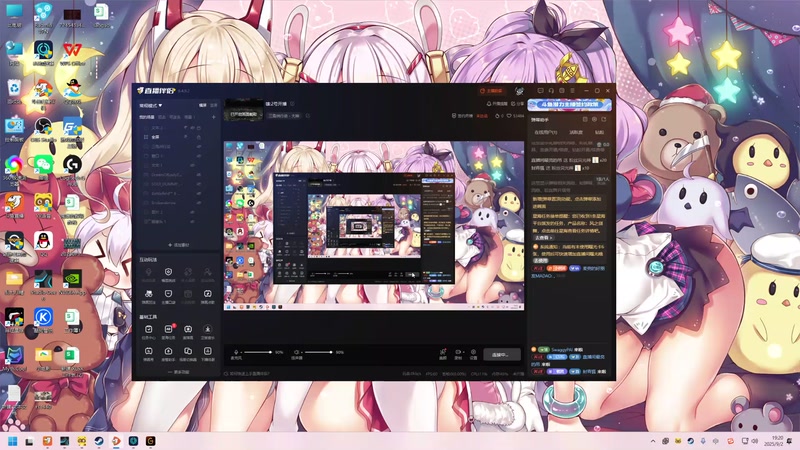Open 弹幕助手 settings gear icon

click(594, 119)
